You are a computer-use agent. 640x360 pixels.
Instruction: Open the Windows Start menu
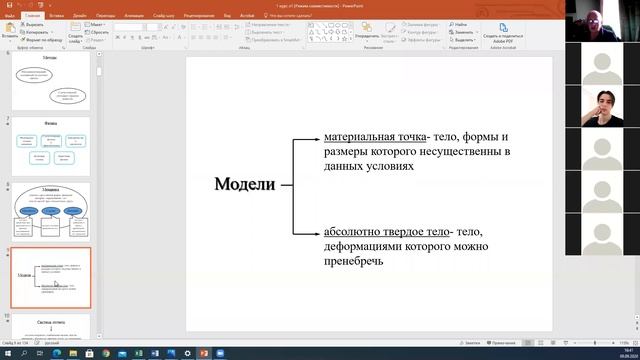click(8, 353)
